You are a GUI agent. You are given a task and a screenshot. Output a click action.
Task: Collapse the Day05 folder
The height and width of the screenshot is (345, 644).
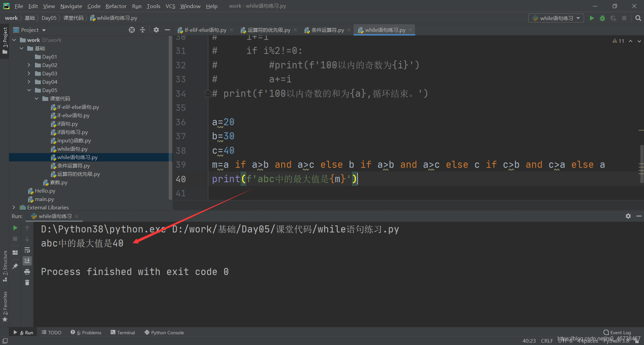tap(29, 90)
